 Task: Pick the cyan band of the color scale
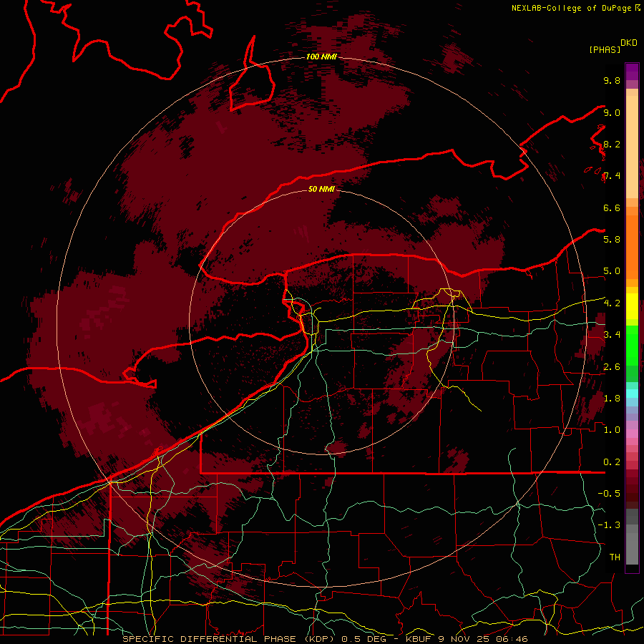point(632,394)
